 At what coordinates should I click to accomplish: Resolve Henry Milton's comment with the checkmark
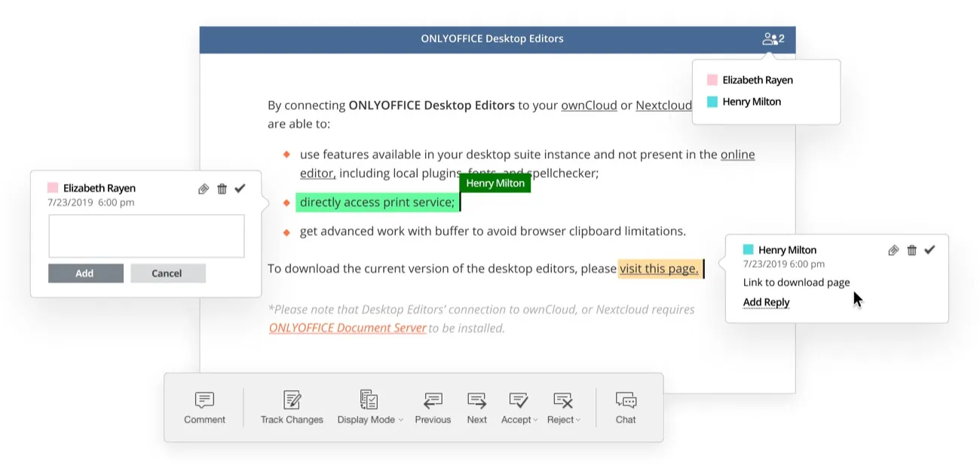(929, 249)
